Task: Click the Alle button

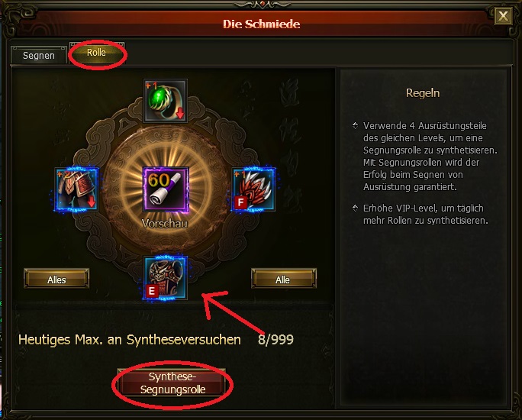Action: click(x=283, y=279)
